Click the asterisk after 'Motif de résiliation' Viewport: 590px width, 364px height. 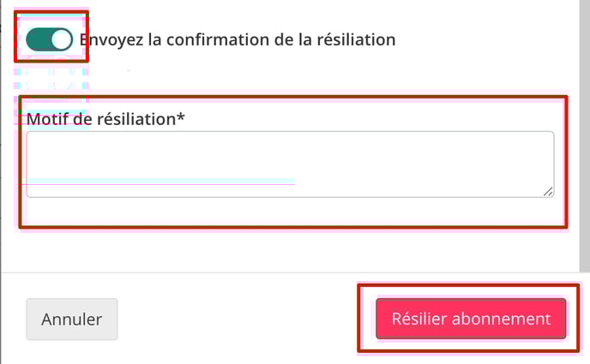[x=181, y=116]
